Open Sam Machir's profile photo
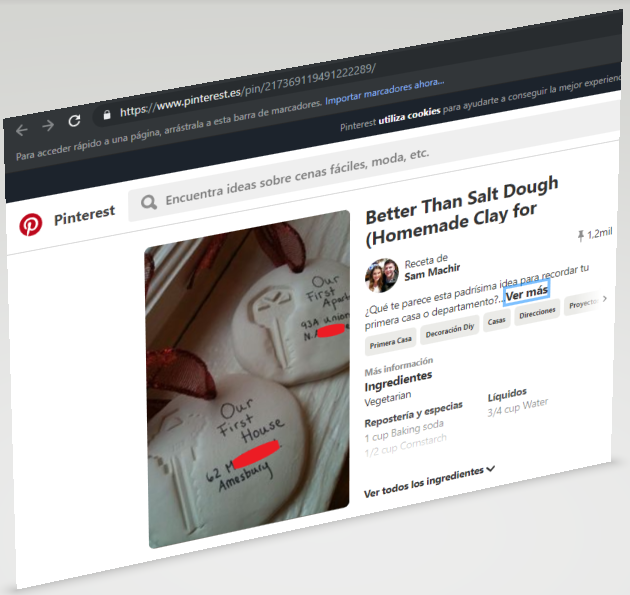The height and width of the screenshot is (595, 630). click(382, 275)
